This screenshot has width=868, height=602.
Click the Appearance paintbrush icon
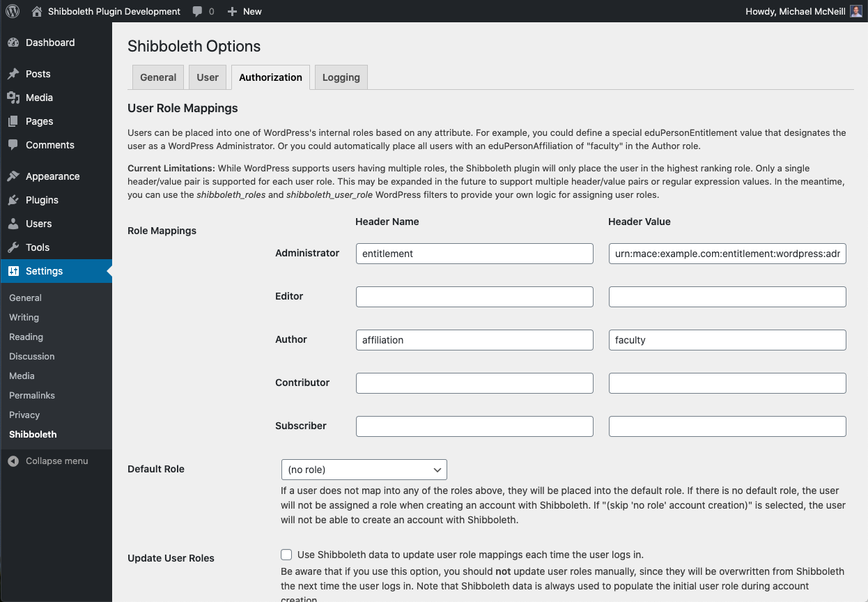13,176
